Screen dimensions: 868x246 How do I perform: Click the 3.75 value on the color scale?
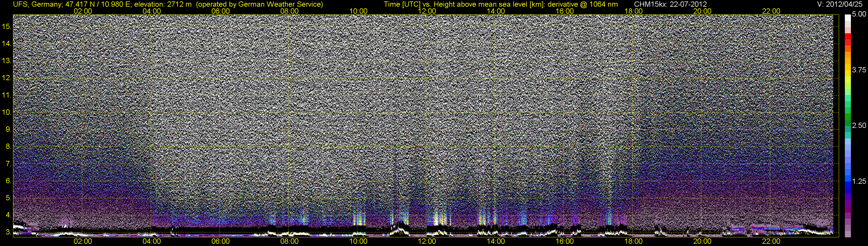pyautogui.click(x=859, y=70)
